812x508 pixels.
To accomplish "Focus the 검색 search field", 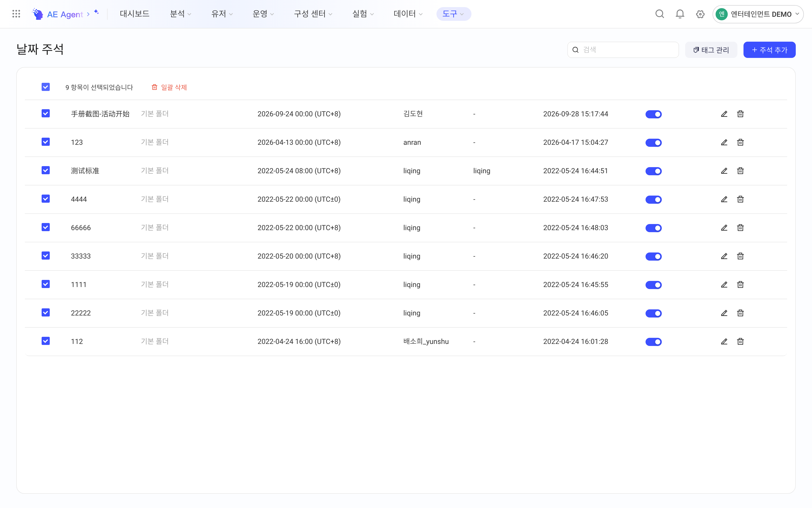I will 623,50.
